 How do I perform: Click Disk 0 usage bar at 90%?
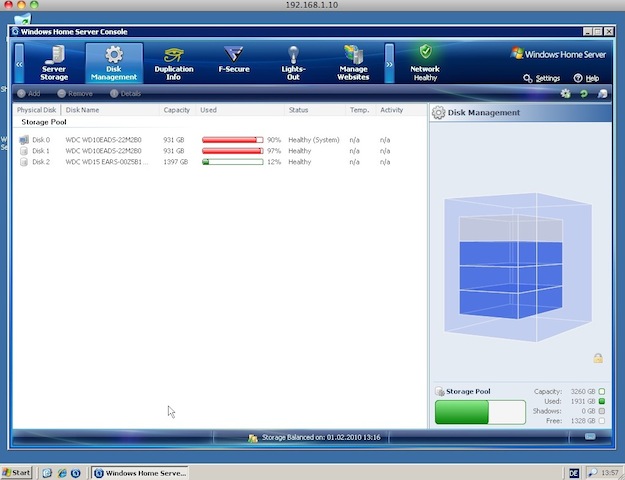coord(233,140)
